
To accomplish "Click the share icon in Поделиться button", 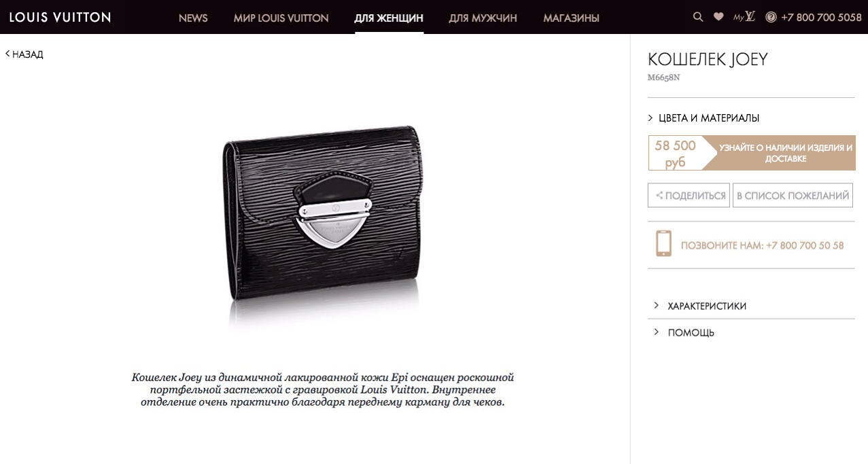I will pos(659,196).
